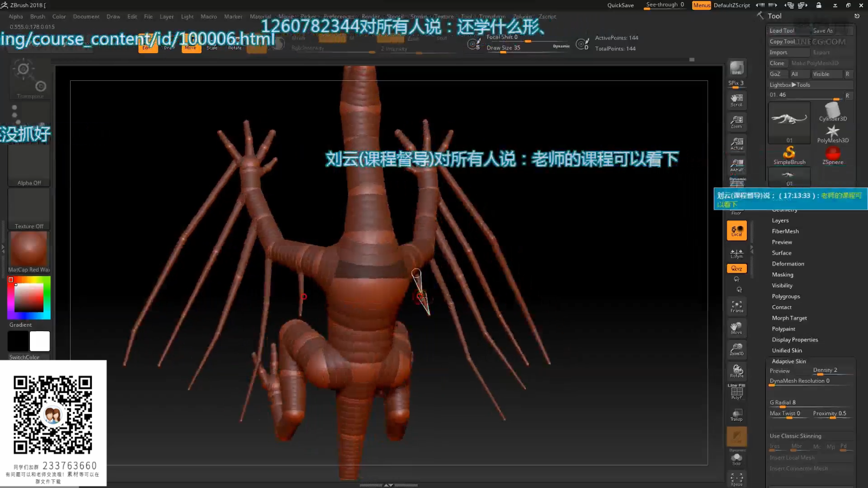Select the ZSphere tool
The height and width of the screenshot is (488, 868).
coord(833,156)
